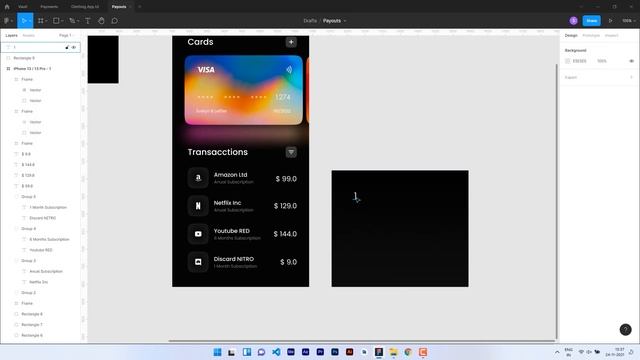Open new file tab with plus
Image resolution: width=640 pixels, height=360 pixels.
tap(140, 7)
